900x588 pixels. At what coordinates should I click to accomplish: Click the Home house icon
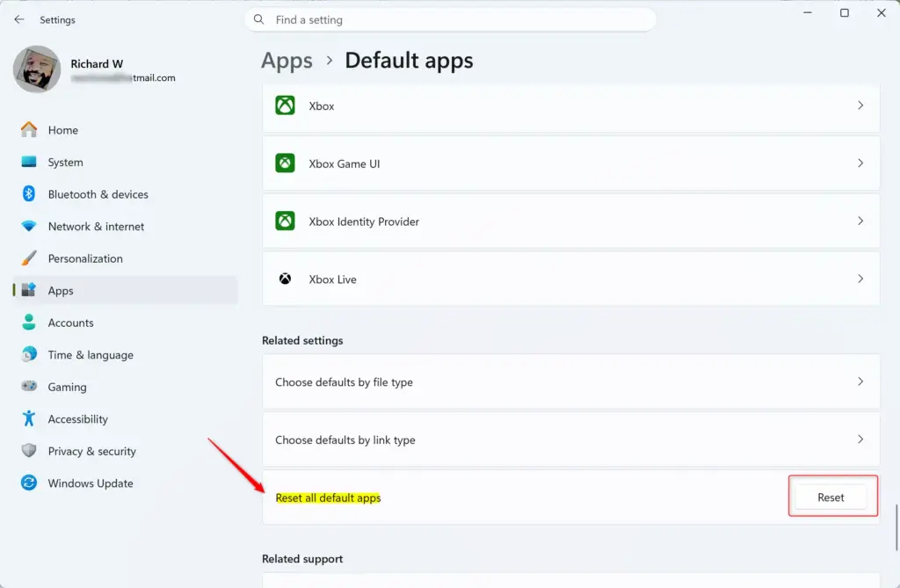29,130
